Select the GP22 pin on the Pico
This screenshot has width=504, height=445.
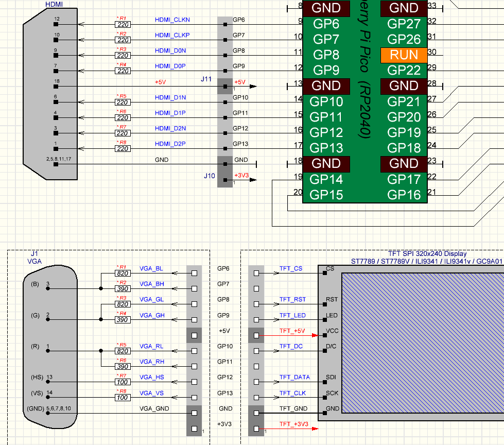(x=404, y=71)
